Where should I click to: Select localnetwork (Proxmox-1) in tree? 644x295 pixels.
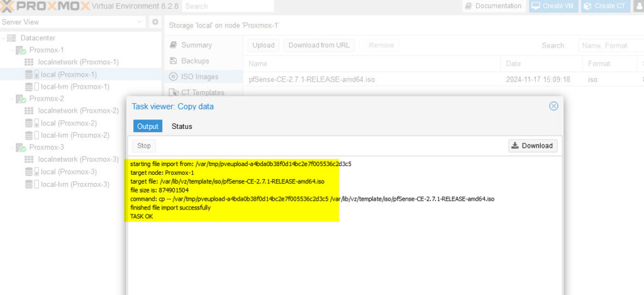pyautogui.click(x=78, y=62)
